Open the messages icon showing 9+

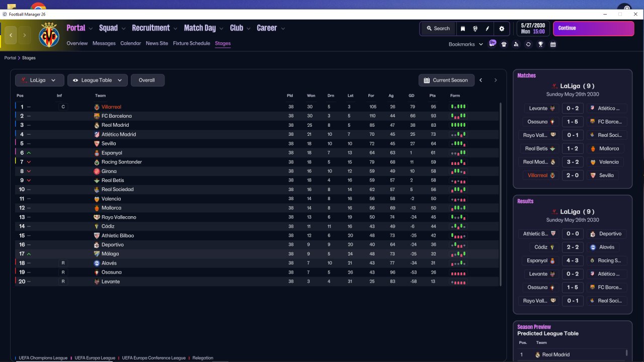pyautogui.click(x=493, y=44)
